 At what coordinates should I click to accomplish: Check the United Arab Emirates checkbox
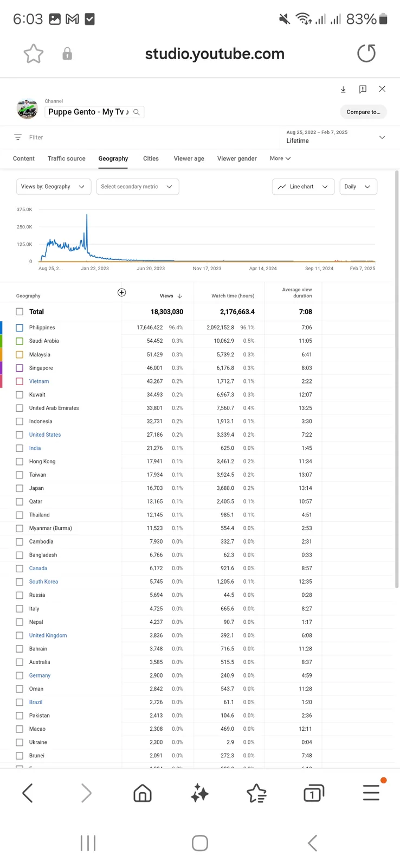pyautogui.click(x=20, y=408)
